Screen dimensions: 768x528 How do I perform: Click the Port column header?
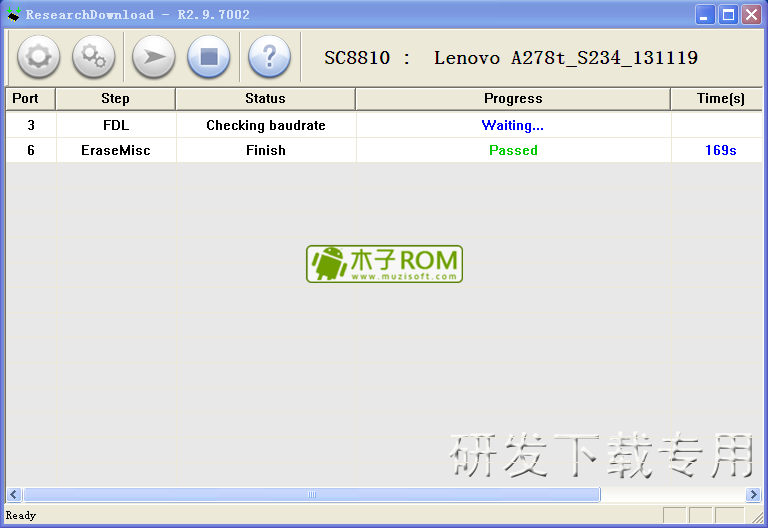point(30,99)
